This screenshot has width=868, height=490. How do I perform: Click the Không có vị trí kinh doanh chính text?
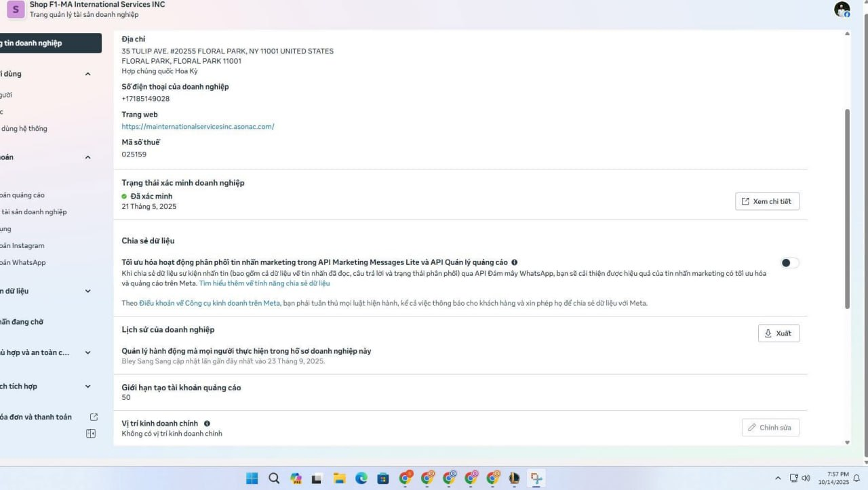click(172, 434)
